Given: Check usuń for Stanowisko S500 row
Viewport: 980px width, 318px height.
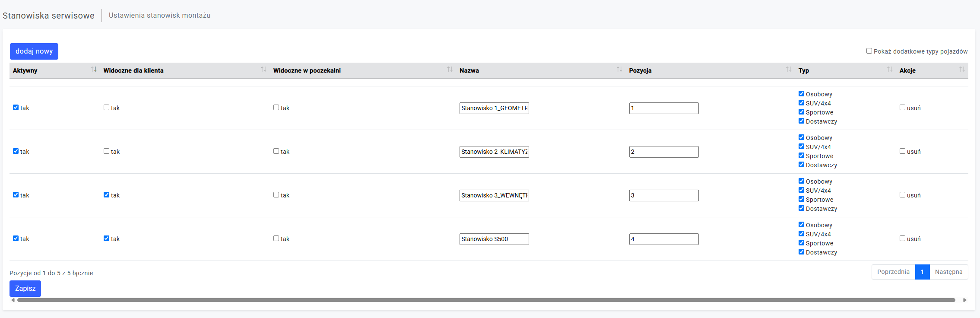Looking at the screenshot, I should tap(902, 238).
